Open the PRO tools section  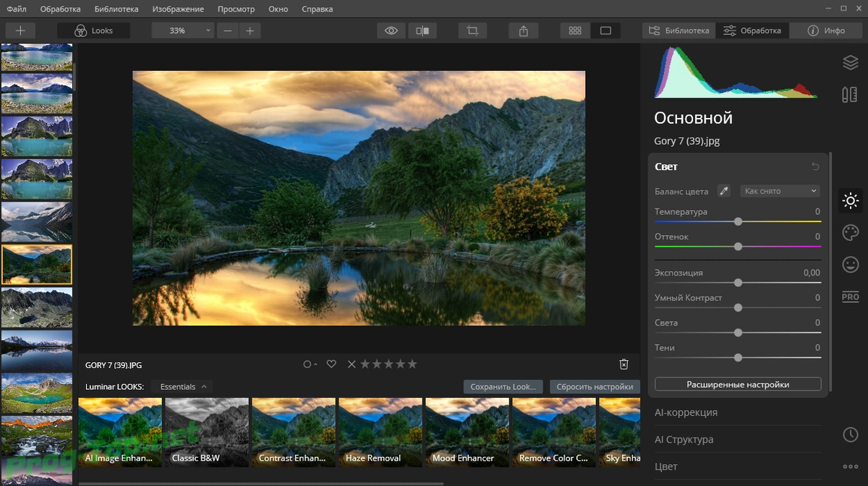(x=850, y=297)
